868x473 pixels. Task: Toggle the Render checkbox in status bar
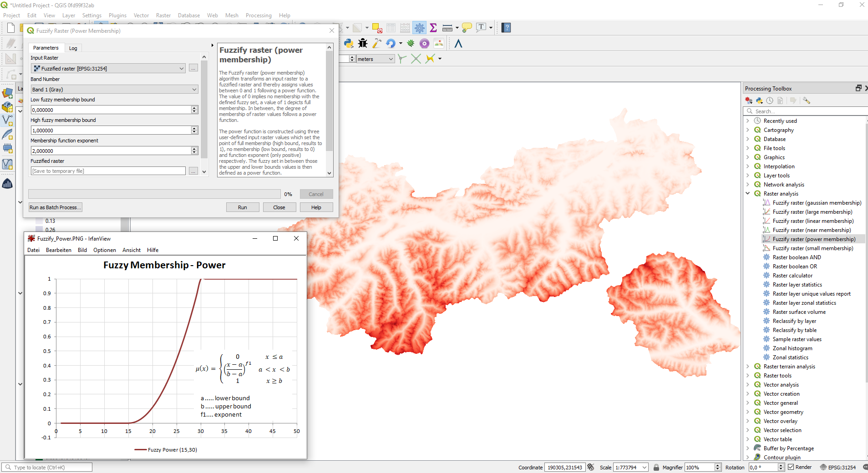point(791,467)
